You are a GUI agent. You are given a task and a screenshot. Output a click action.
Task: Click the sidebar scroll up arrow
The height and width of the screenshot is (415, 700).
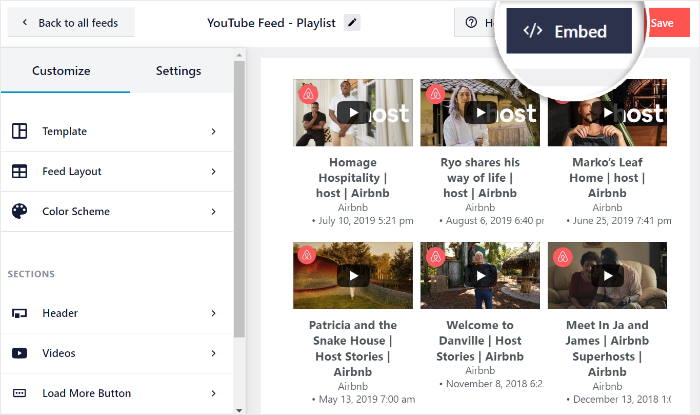pos(239,55)
